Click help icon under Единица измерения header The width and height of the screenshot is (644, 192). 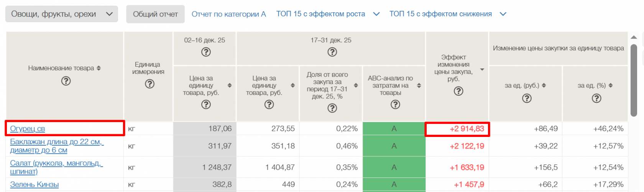(x=149, y=84)
